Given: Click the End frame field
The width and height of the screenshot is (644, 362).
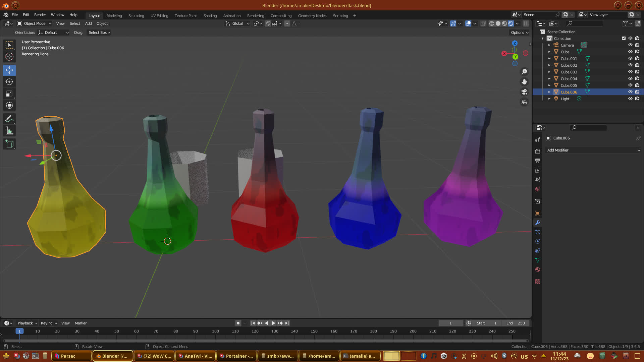Looking at the screenshot, I should 516,323.
